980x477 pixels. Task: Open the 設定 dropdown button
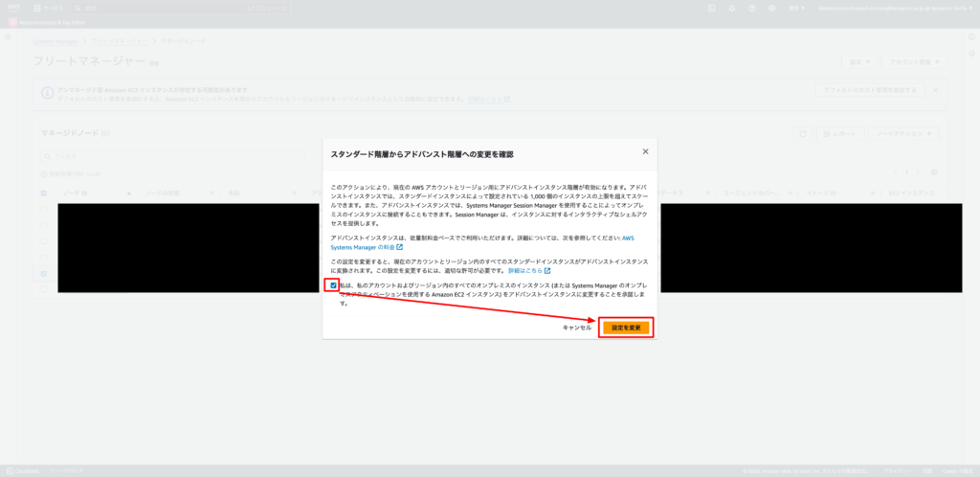pyautogui.click(x=859, y=62)
